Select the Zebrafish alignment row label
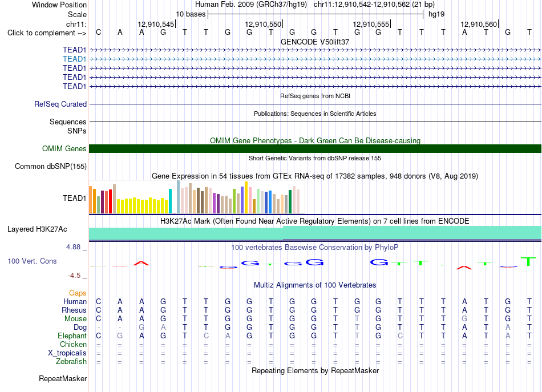542x392 pixels. click(x=71, y=362)
